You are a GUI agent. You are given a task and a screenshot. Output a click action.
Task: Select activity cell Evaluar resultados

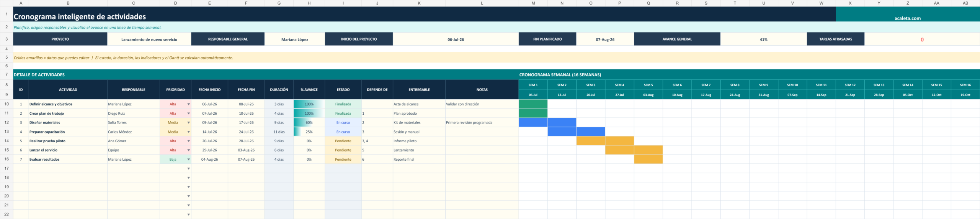pyautogui.click(x=68, y=159)
